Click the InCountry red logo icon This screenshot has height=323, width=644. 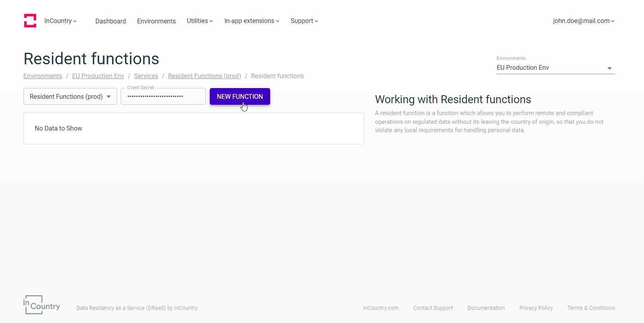[x=30, y=21]
